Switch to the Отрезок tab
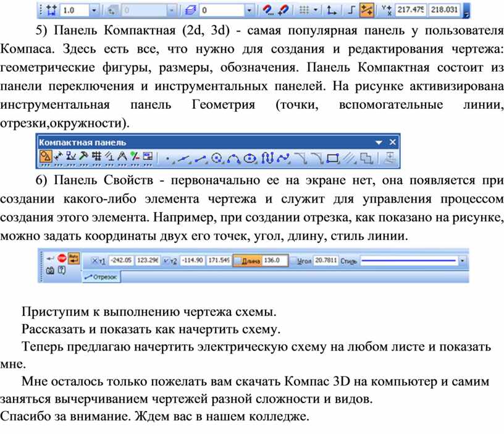Image resolution: width=504 pixels, height=434 pixels. [x=101, y=278]
